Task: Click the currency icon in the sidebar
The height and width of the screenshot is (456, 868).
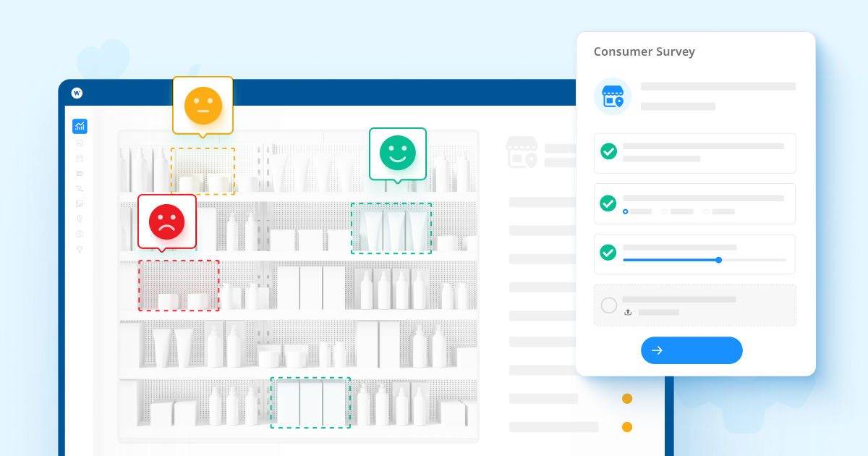Action: [80, 235]
